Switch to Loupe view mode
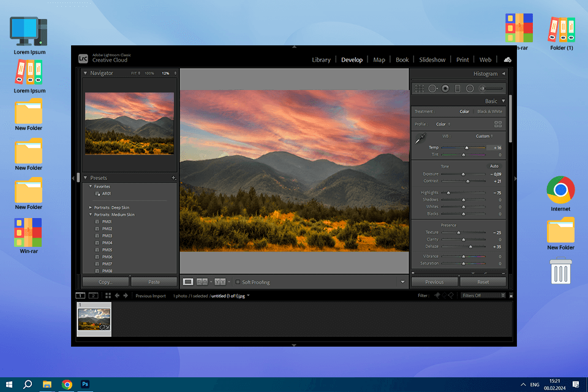The height and width of the screenshot is (392, 588). 188,282
